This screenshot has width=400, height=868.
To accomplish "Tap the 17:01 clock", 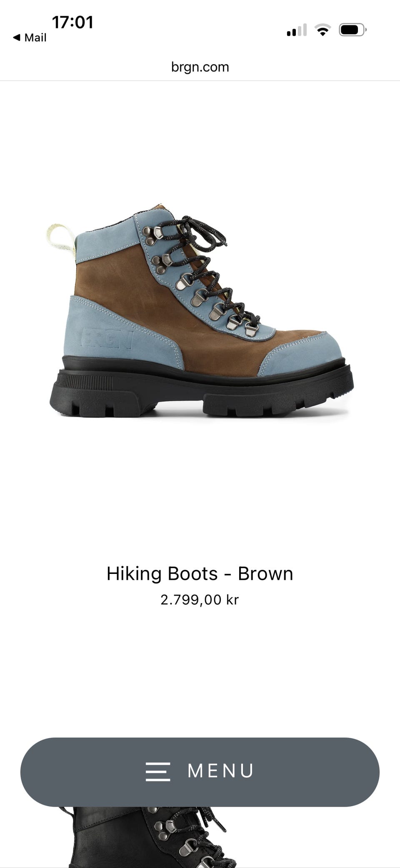I will tap(72, 22).
